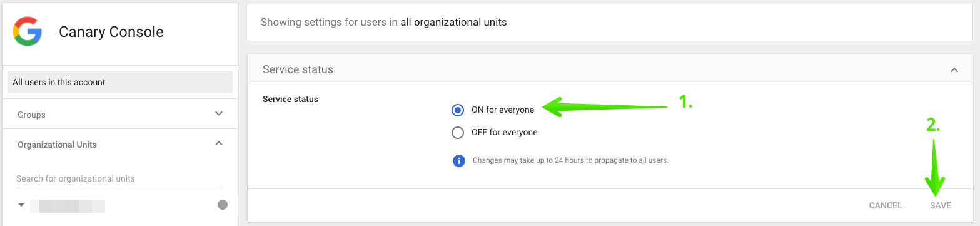The height and width of the screenshot is (226, 980).
Task: Click the blue info icon
Action: (458, 161)
